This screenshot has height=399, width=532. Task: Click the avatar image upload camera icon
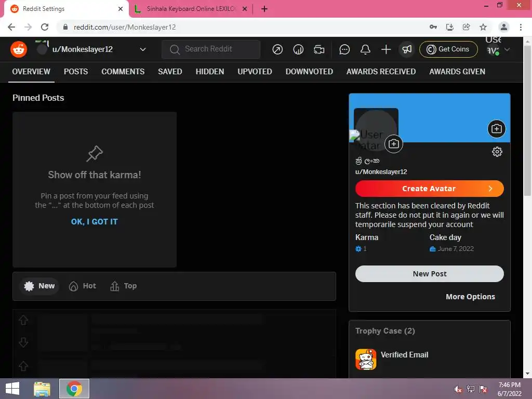click(x=394, y=144)
